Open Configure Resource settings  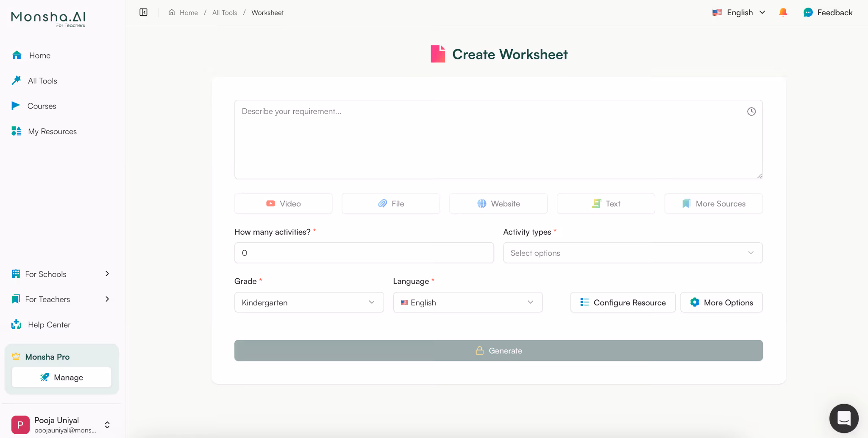623,302
